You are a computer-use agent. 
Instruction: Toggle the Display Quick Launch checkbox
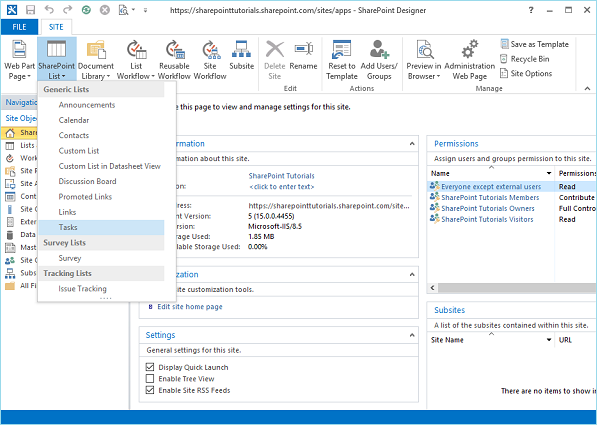pyautogui.click(x=150, y=366)
